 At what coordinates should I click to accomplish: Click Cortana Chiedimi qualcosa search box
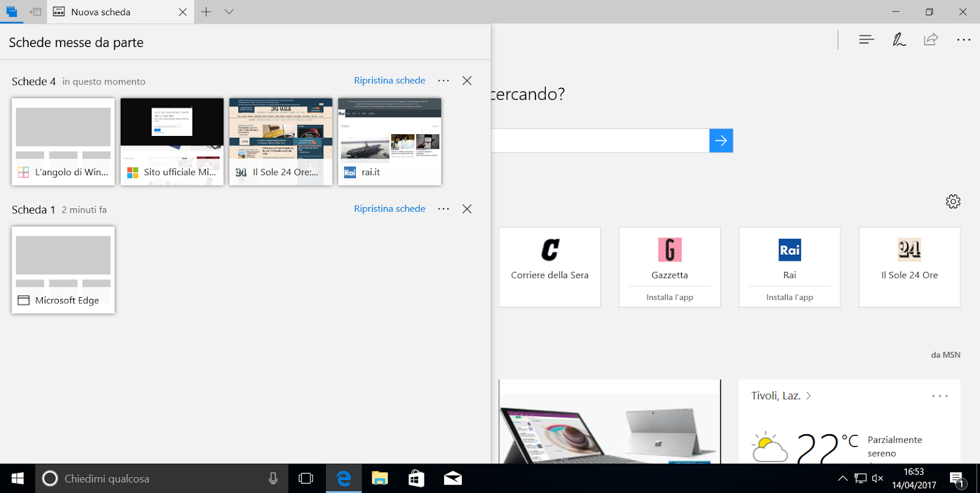click(x=161, y=478)
